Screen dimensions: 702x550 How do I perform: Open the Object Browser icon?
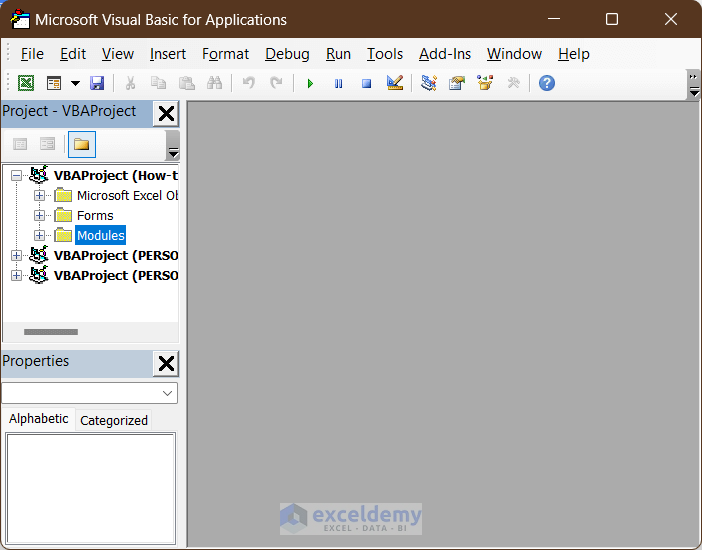[x=485, y=83]
